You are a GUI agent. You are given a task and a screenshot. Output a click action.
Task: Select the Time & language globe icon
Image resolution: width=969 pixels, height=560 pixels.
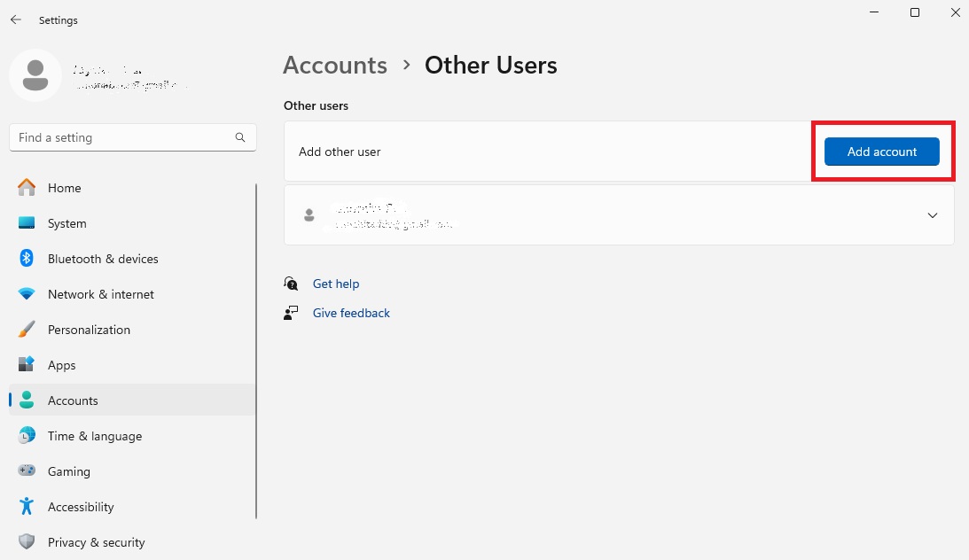coord(27,435)
